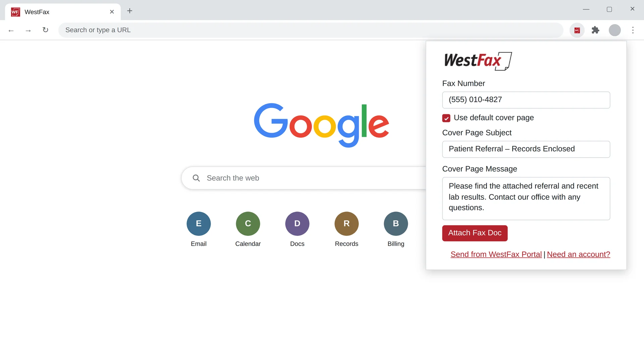Image resolution: width=644 pixels, height=362 pixels.
Task: Click the Fax Number label
Action: click(x=463, y=83)
